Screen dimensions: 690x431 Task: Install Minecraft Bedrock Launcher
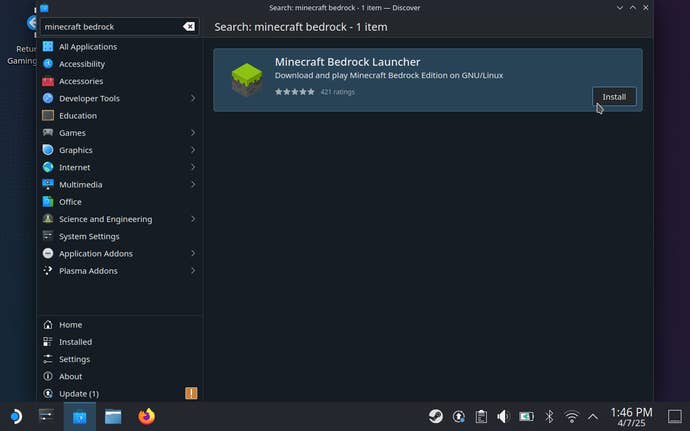coord(614,96)
